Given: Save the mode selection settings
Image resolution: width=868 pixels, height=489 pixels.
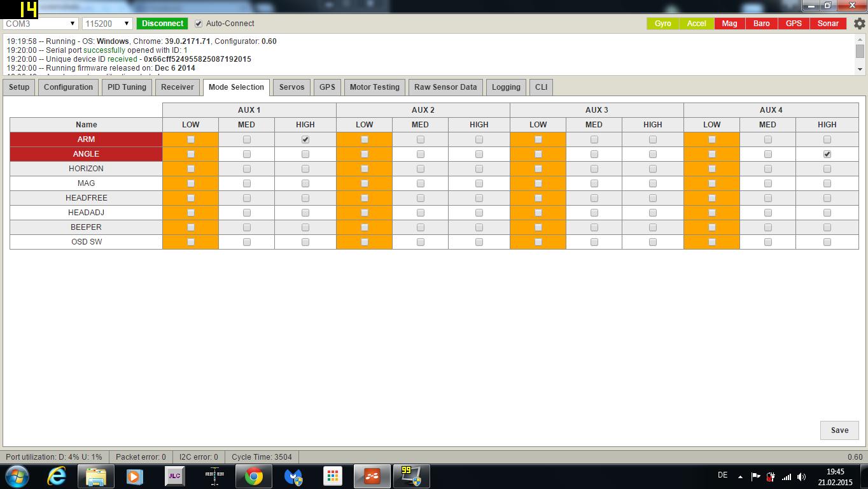Looking at the screenshot, I should (x=839, y=430).
